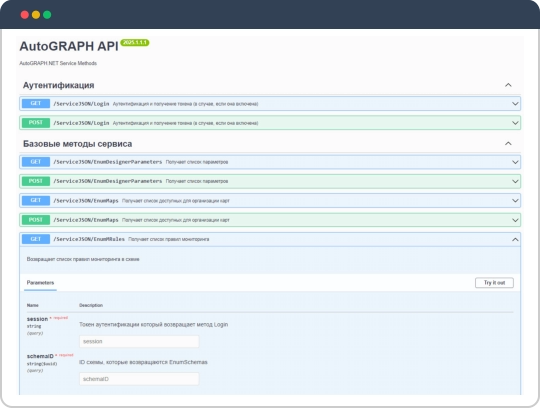Click /ServiceJSON/EnumDesignerParameters path in GET row

tap(107, 162)
